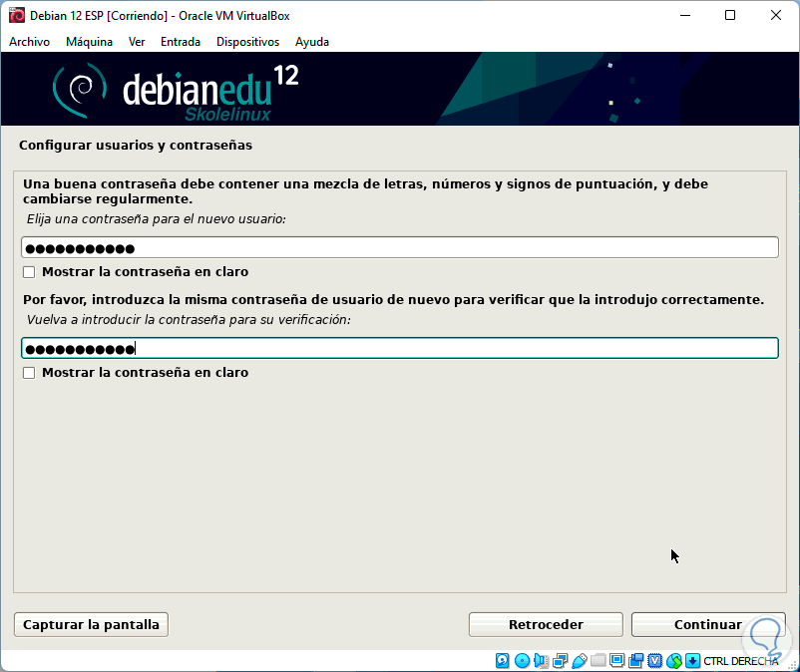Maximize the VirtualBox window
Screen dimensions: 800x672
coord(730,15)
